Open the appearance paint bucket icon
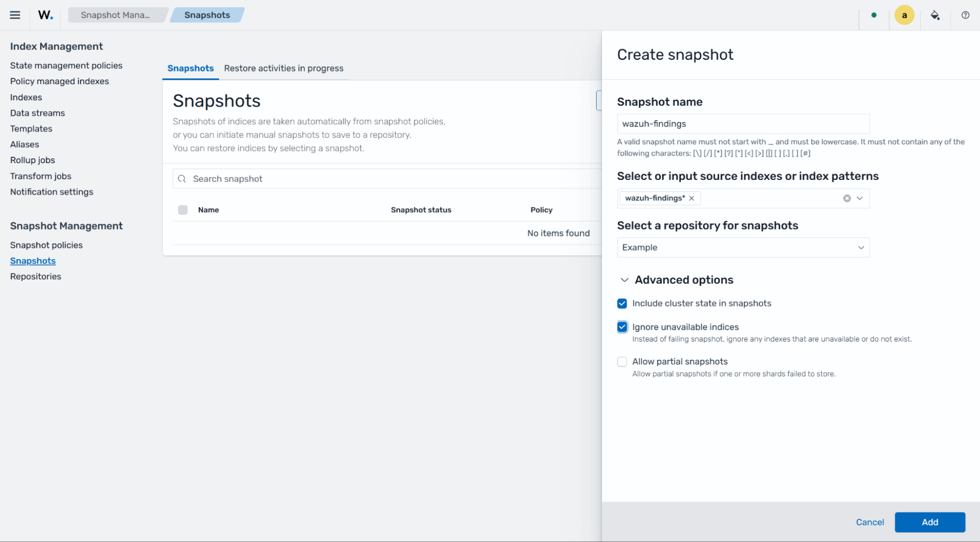980x542 pixels. [x=935, y=15]
